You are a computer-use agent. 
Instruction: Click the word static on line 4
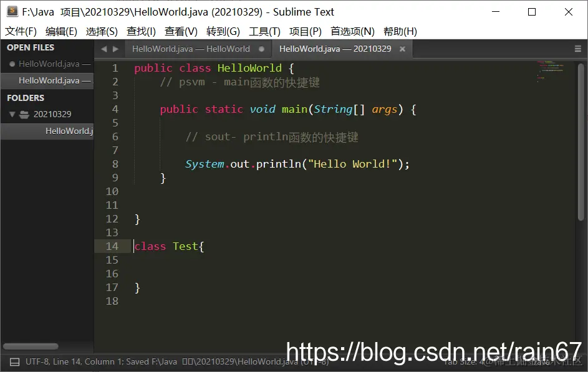pos(224,110)
